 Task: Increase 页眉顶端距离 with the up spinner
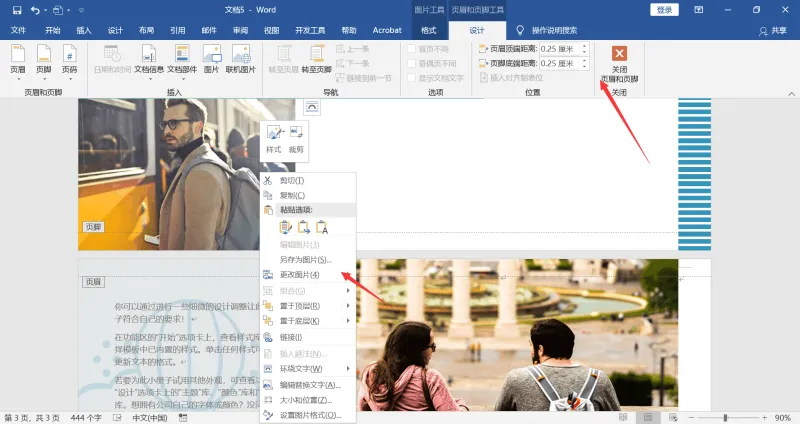585,46
